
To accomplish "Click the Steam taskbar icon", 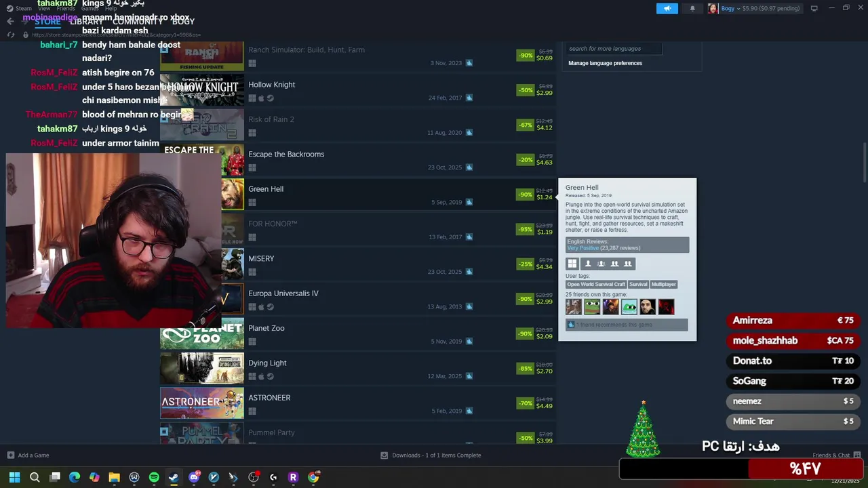I will click(174, 477).
